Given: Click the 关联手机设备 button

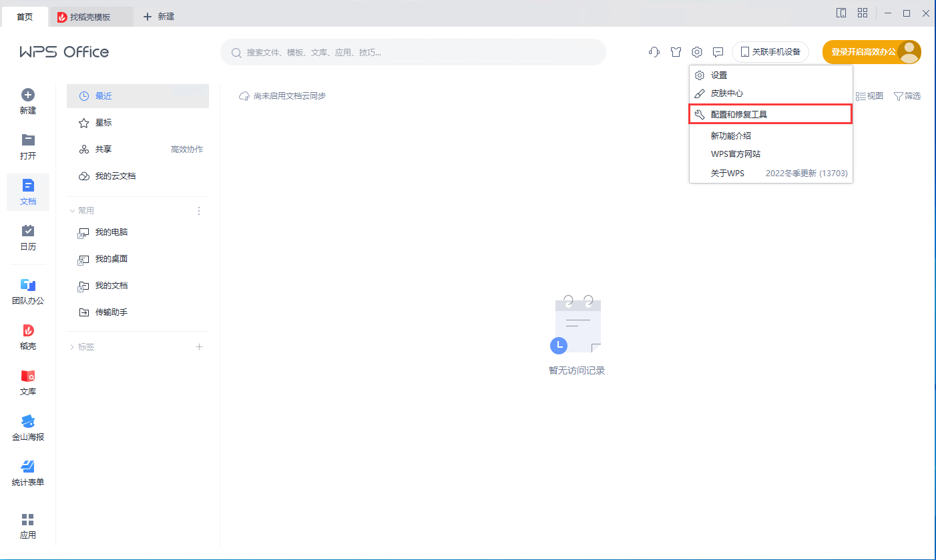Looking at the screenshot, I should (x=770, y=52).
